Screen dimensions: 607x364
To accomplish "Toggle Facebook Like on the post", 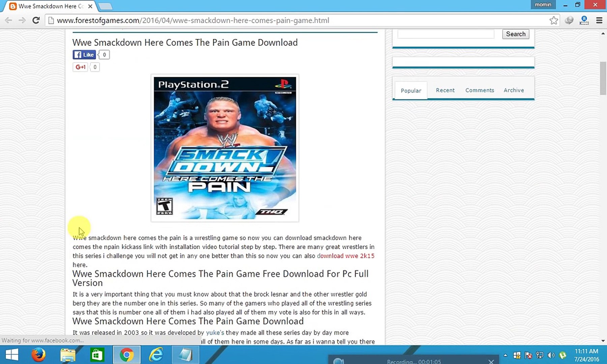I will click(x=84, y=54).
